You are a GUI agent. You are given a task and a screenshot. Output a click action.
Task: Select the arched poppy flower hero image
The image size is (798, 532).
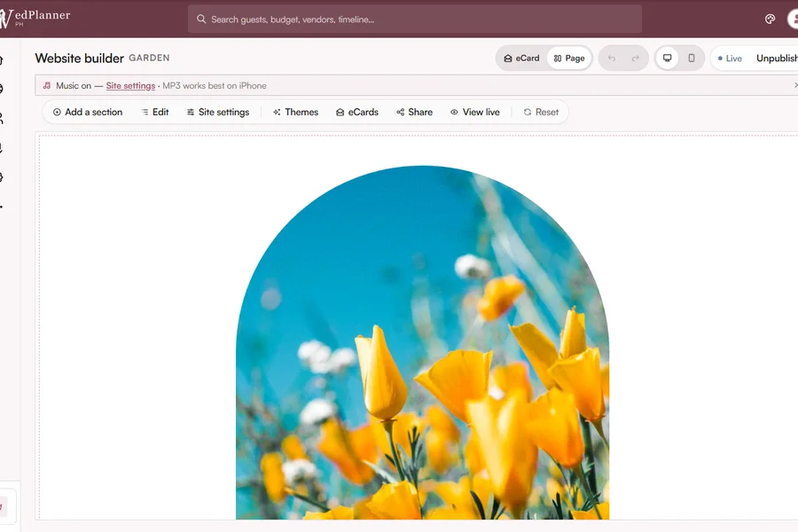click(422, 342)
